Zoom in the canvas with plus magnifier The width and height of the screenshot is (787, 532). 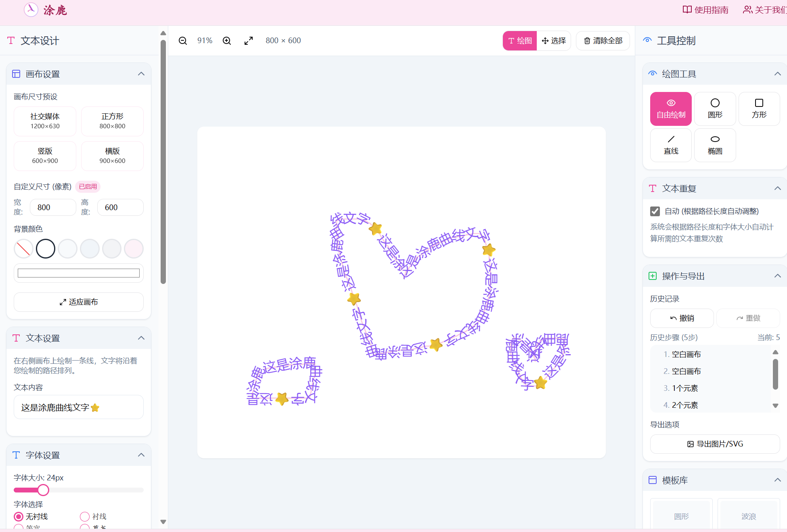[227, 41]
